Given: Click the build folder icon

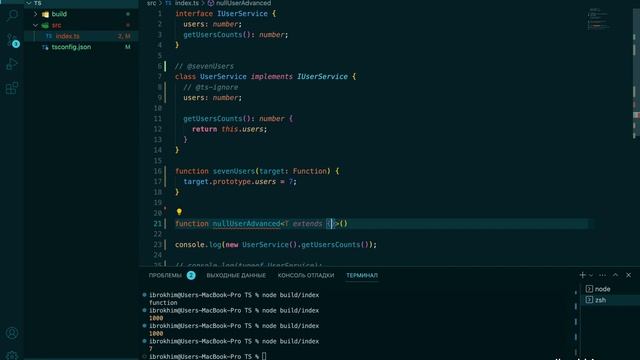Looking at the screenshot, I should tap(45, 14).
